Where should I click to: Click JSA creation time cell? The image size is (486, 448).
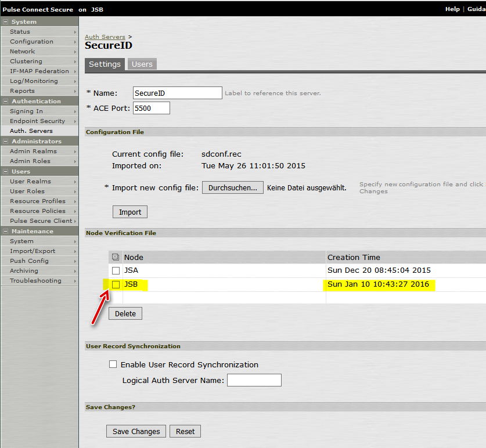pos(379,270)
